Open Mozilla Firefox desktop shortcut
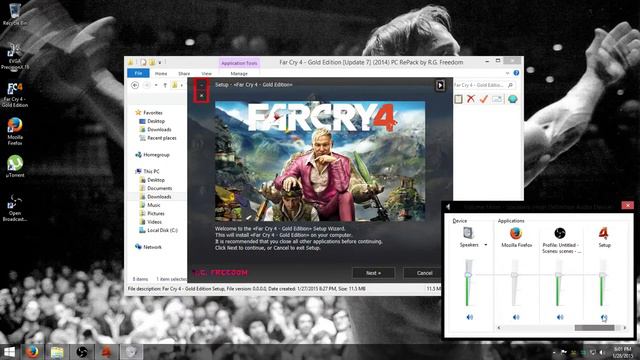Image resolution: width=640 pixels, height=360 pixels. (x=15, y=131)
